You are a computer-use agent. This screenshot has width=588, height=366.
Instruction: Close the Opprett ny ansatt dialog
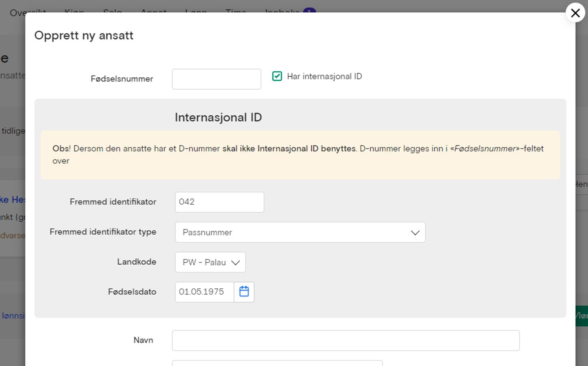pos(575,13)
